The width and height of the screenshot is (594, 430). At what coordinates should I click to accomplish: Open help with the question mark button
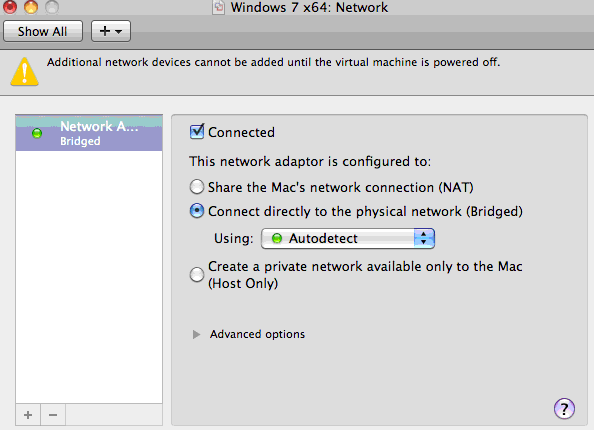(564, 408)
